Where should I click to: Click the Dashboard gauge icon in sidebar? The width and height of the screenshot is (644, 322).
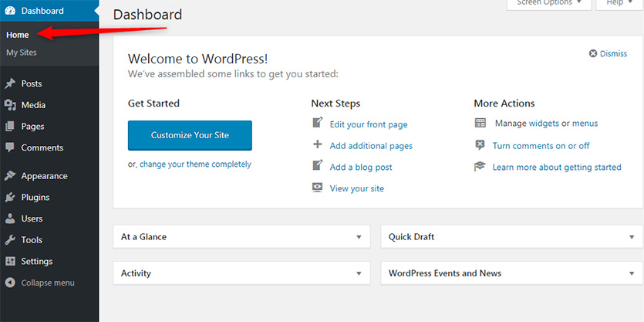pyautogui.click(x=10, y=11)
